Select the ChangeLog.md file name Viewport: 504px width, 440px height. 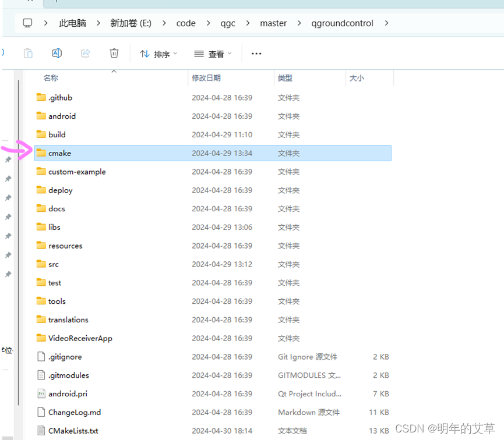[x=75, y=413]
